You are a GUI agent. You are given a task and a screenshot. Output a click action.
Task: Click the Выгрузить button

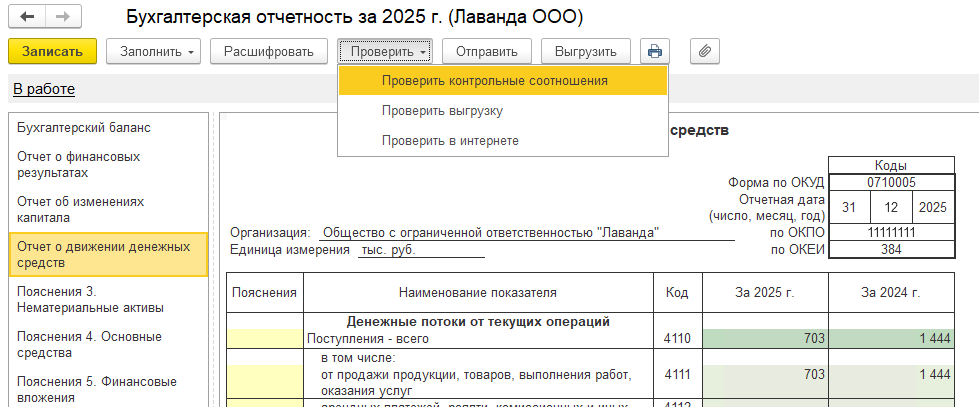(585, 51)
